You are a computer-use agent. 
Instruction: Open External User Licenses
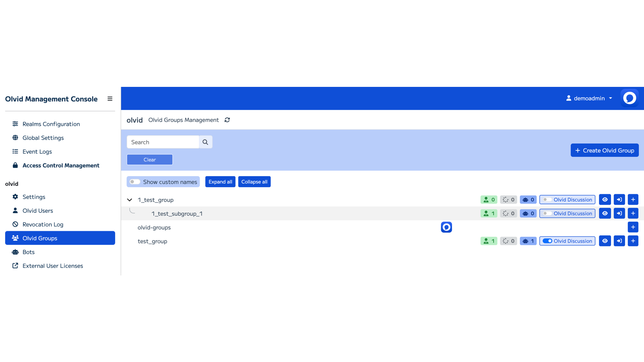[x=53, y=265]
